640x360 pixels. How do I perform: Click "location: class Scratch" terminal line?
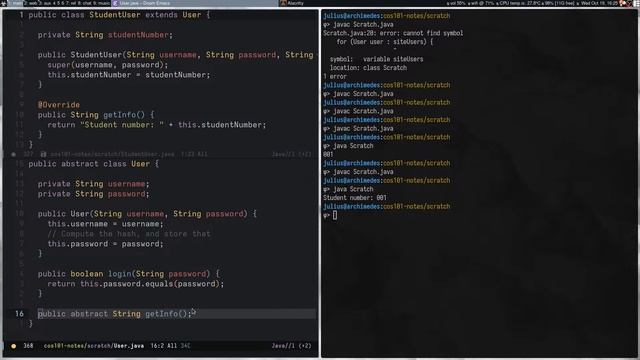point(368,68)
